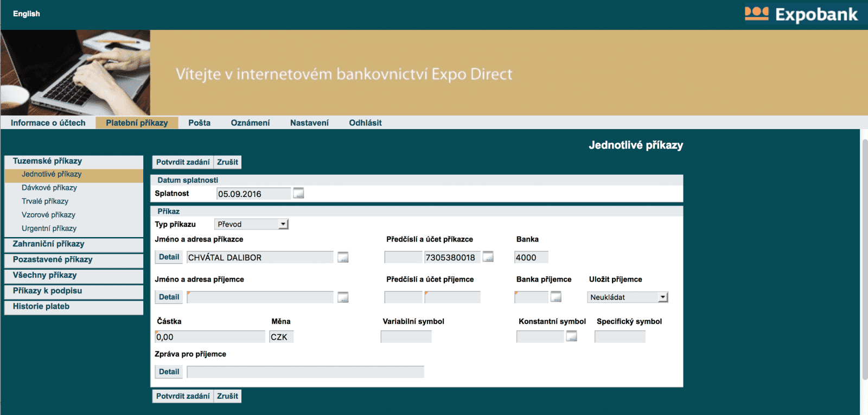The width and height of the screenshot is (868, 415).
Task: Open bank code lookup next to Banka příjemce
Action: [556, 297]
